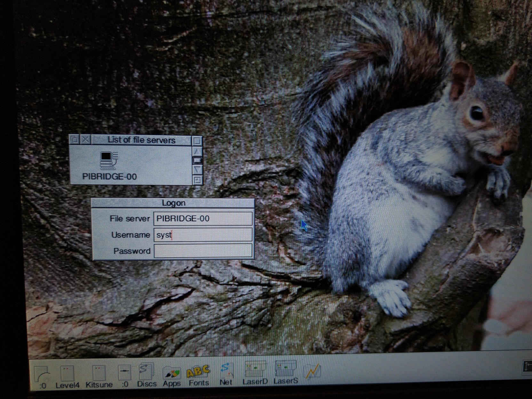
Task: Click the Net file server icon
Action: click(x=226, y=371)
